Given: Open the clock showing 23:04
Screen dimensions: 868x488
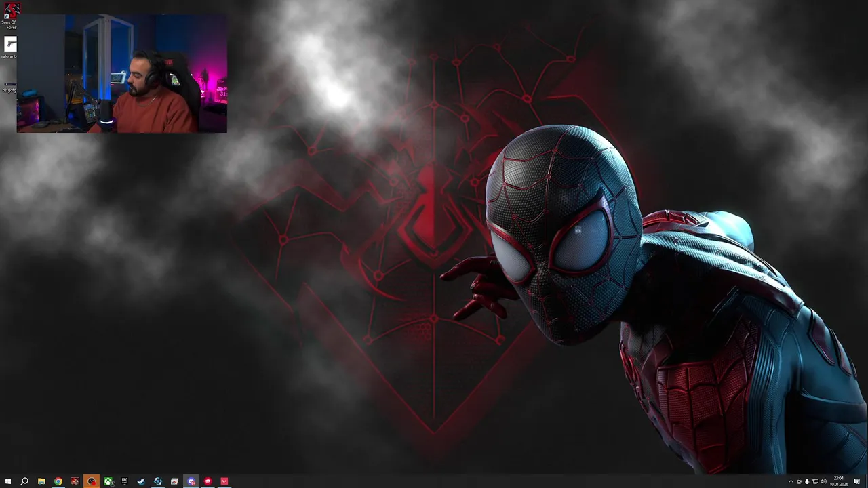Looking at the screenshot, I should click(839, 481).
